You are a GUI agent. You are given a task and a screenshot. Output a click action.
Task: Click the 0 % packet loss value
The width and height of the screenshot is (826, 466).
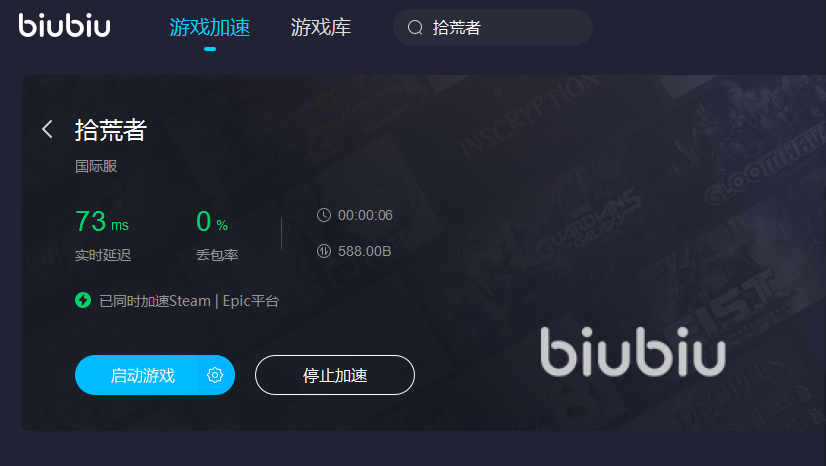[212, 221]
